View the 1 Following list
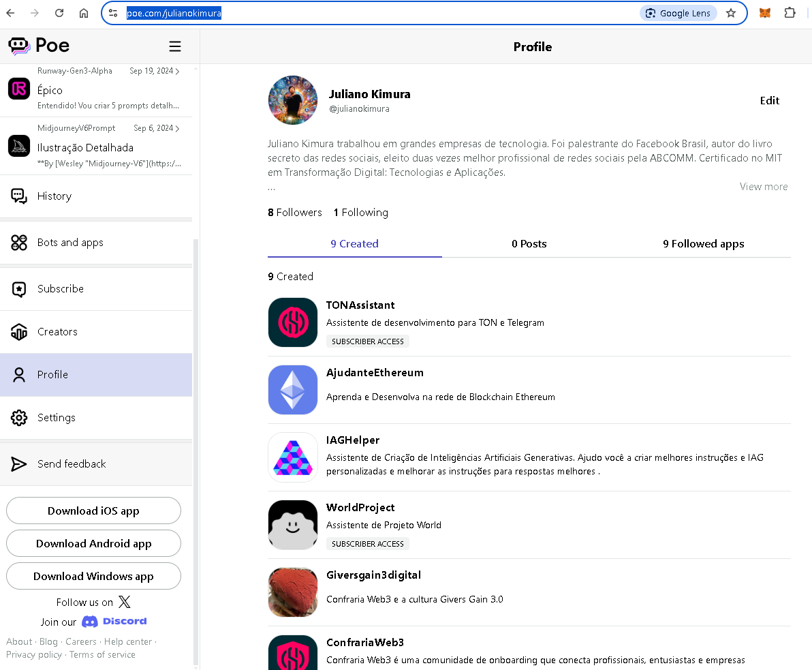The width and height of the screenshot is (812, 670). [360, 213]
